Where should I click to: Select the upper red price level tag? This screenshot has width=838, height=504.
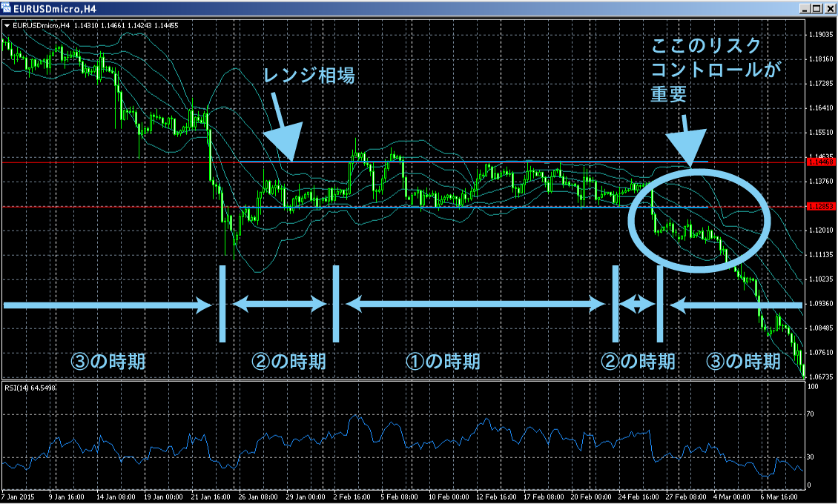click(820, 162)
